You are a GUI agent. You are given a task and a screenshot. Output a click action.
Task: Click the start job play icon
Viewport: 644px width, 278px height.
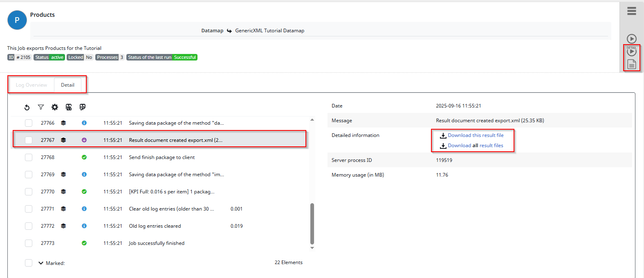pyautogui.click(x=632, y=38)
